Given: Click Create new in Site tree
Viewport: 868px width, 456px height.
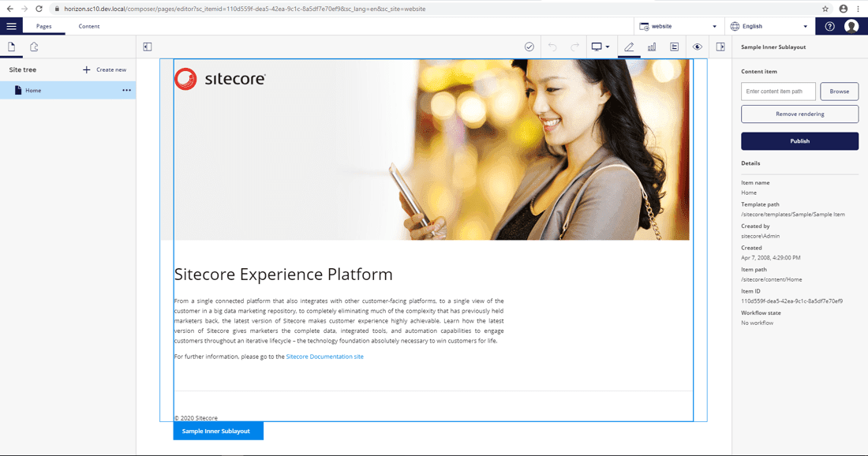Looking at the screenshot, I should [105, 69].
